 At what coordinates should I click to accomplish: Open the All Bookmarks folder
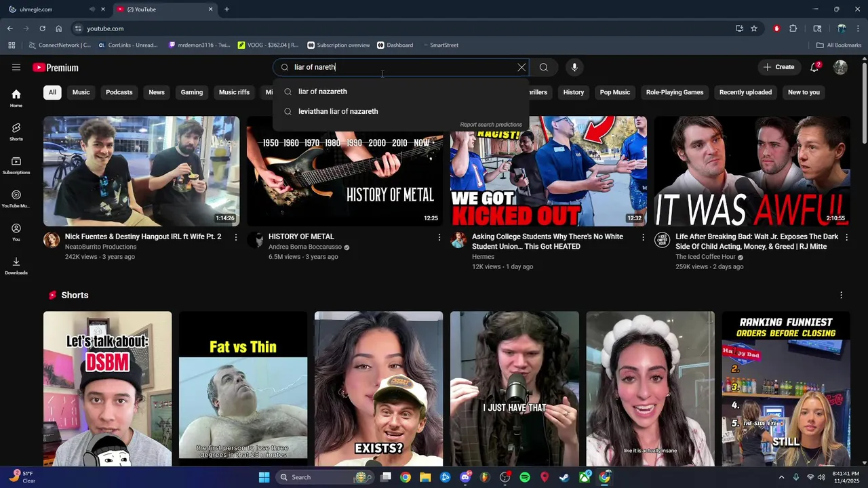point(839,45)
